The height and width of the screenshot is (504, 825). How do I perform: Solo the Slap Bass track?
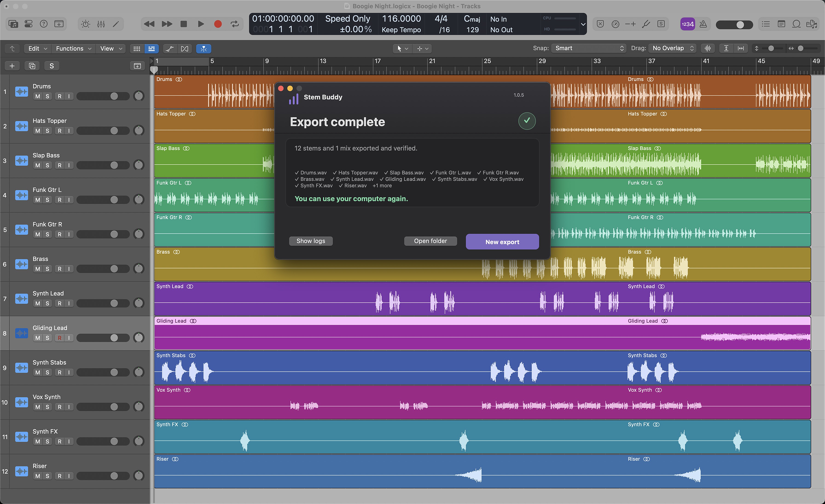pyautogui.click(x=48, y=165)
